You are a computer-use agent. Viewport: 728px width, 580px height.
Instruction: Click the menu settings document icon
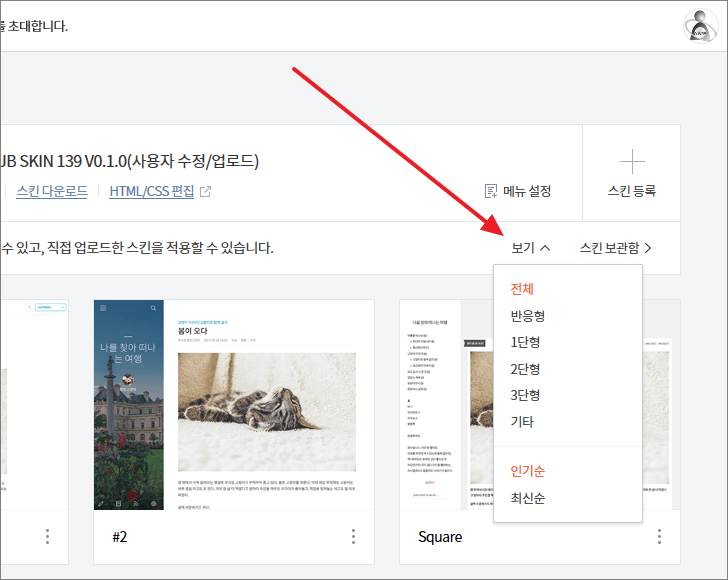coord(491,191)
